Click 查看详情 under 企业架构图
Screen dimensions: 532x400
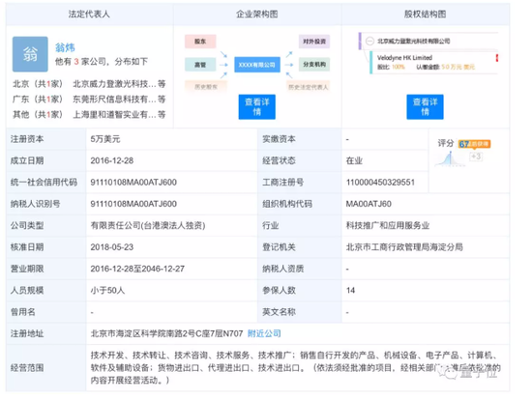(x=257, y=107)
